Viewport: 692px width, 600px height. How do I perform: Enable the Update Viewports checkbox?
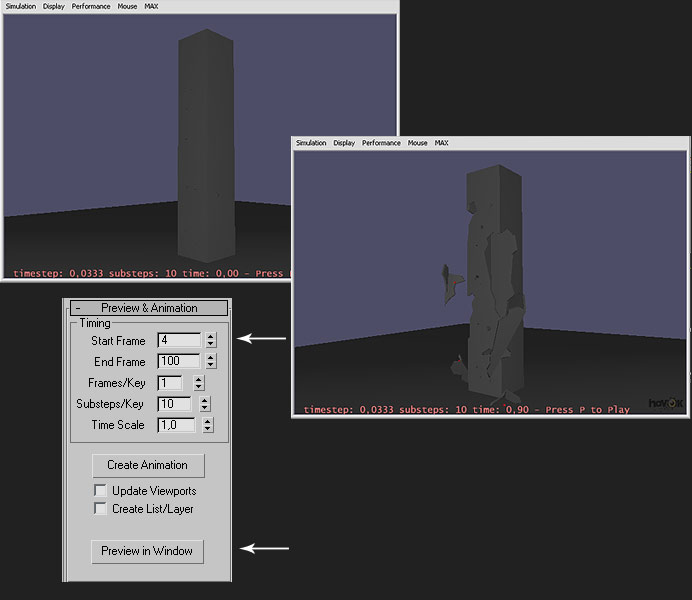100,491
